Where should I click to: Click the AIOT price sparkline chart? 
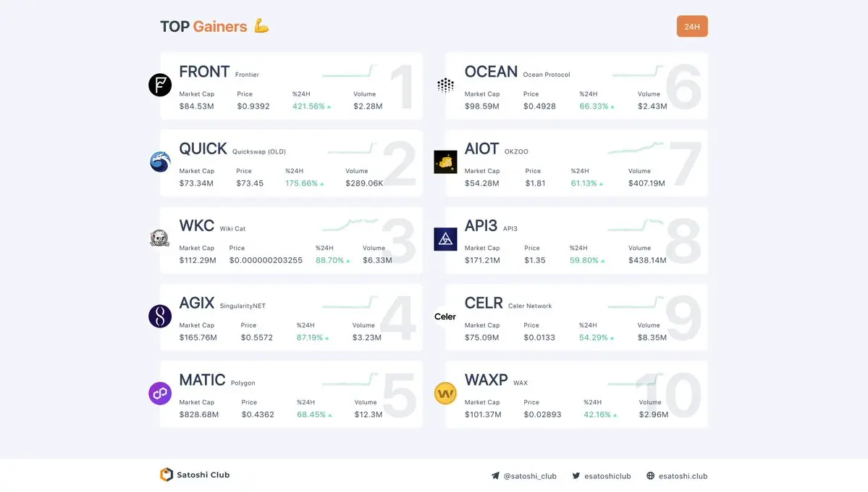636,148
